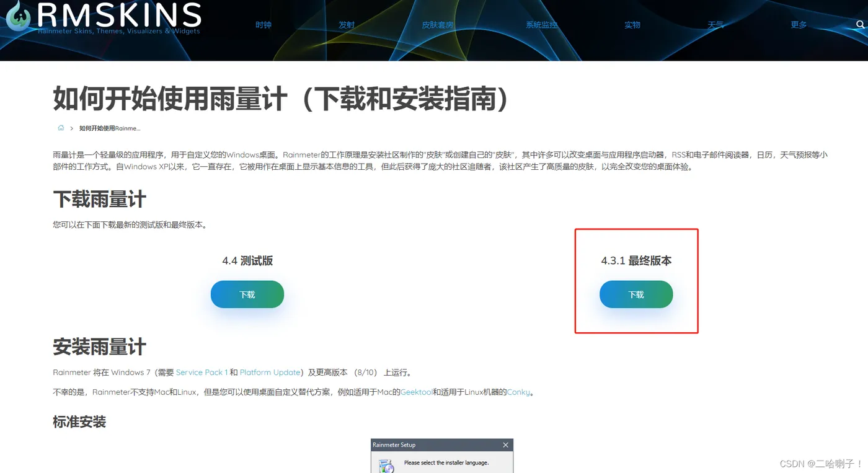Click the Rainmeter Setup dialog title bar
This screenshot has width=868, height=473.
tap(442, 445)
